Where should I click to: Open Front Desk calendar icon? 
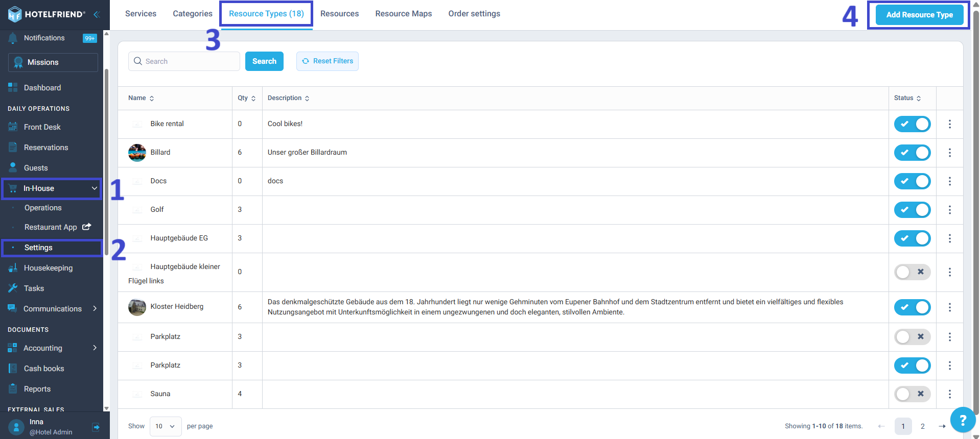tap(13, 127)
